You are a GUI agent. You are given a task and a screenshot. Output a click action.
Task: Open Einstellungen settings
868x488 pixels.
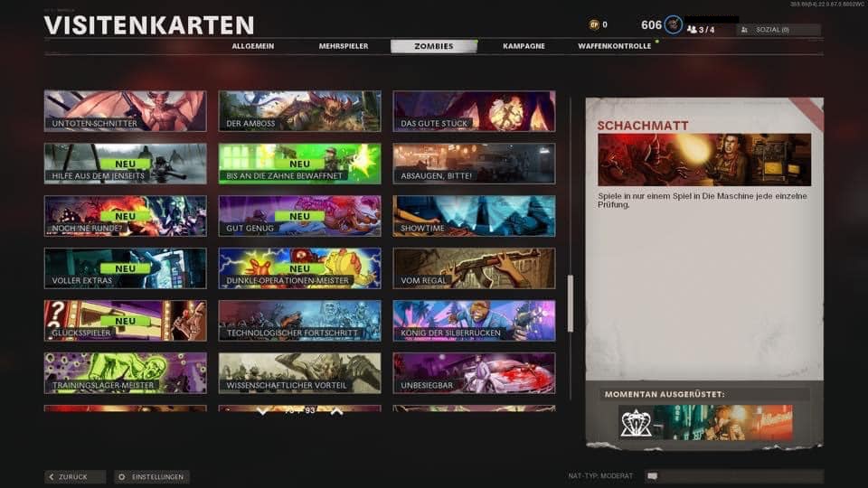coord(152,476)
